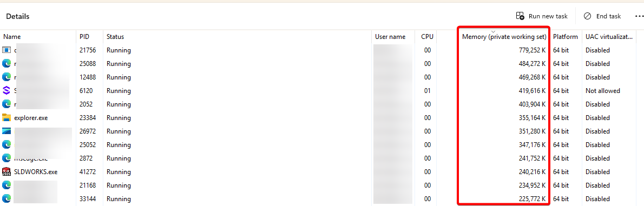Click the purple S icon in PID 6120 row
Image resolution: width=644 pixels, height=206 pixels.
coord(6,91)
